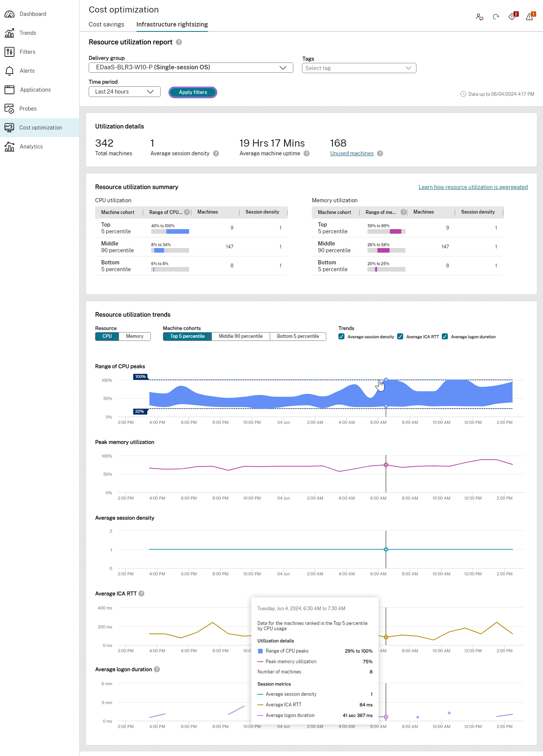Screen dimensions: 543x756
Task: Open the Select tag dropdown
Action: (359, 68)
